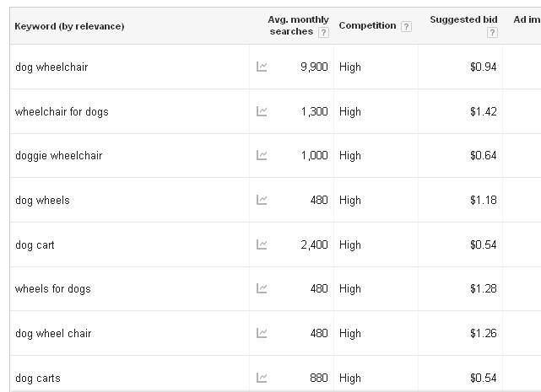Select the wheelchair for dogs keyword
This screenshot has height=392, width=541.
[x=62, y=112]
